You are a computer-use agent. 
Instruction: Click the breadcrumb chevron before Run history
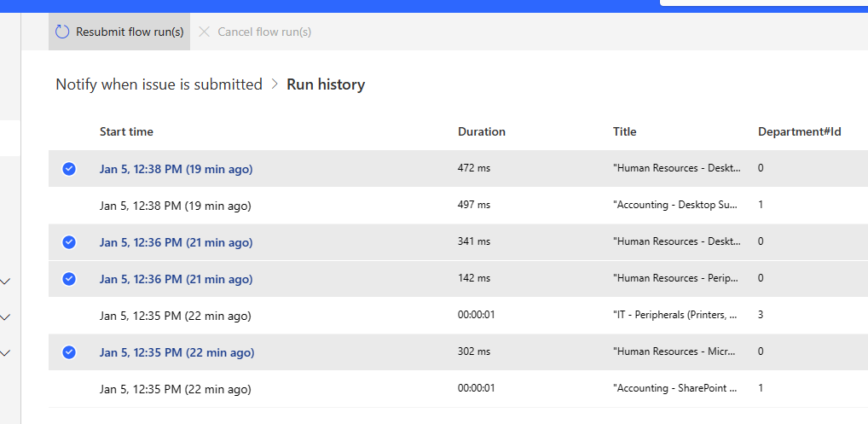[x=275, y=84]
